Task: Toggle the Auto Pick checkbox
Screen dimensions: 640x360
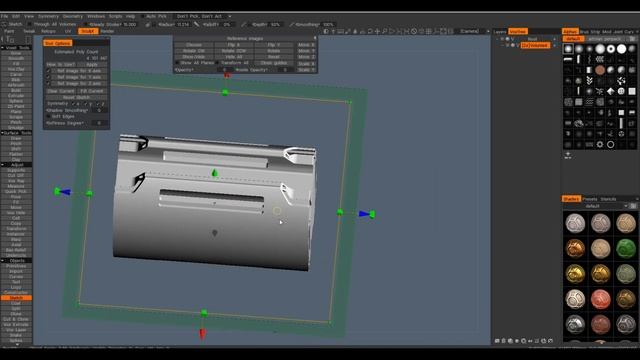Action: [143, 16]
